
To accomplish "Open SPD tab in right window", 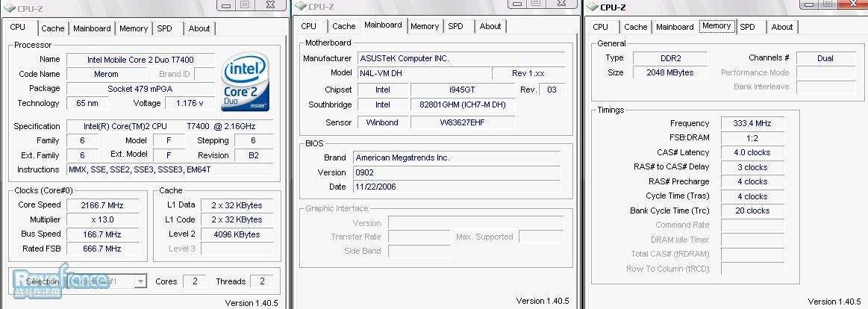I will pos(747,27).
